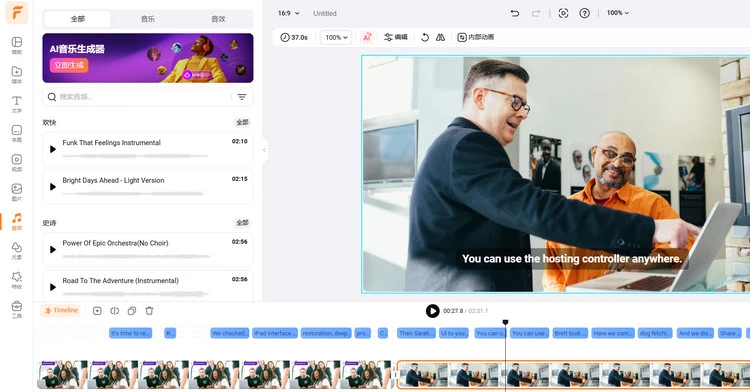Show all tracks in the second (epic) category
The image size is (750, 392).
point(243,223)
